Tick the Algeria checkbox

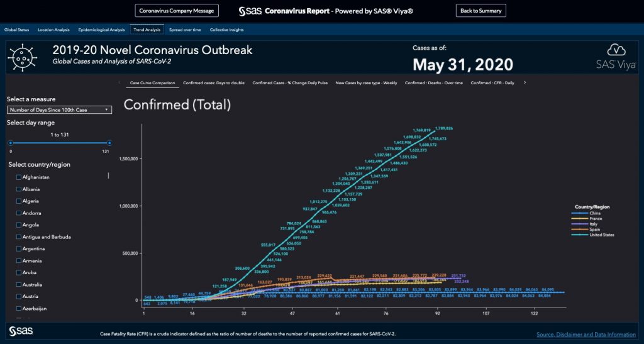coord(18,201)
